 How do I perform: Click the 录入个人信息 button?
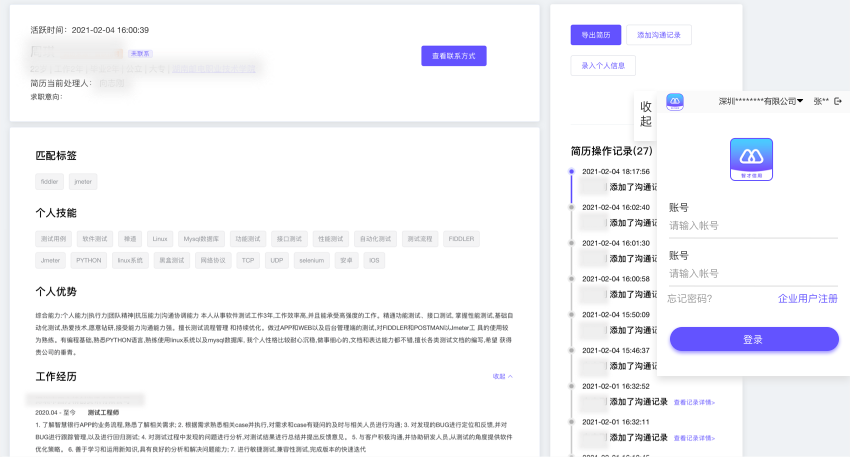[x=603, y=66]
